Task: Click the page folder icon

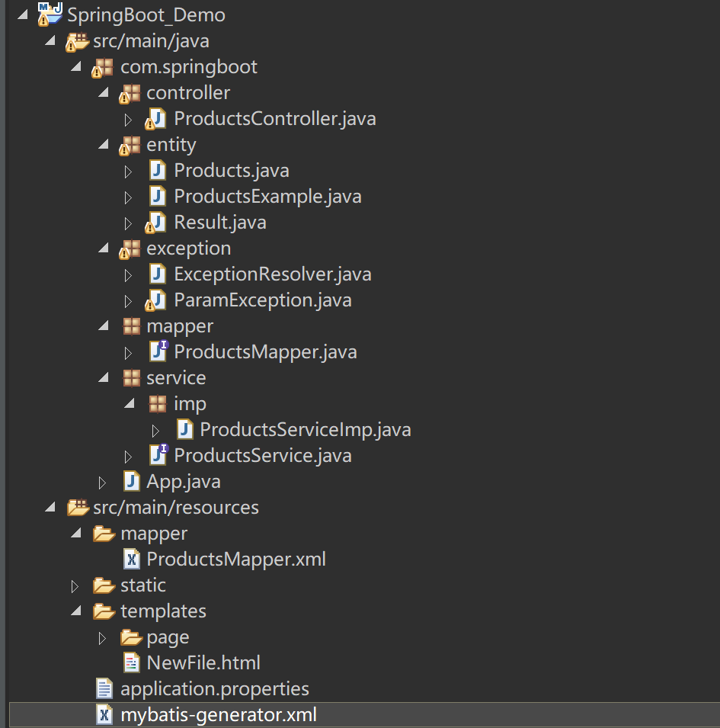Action: click(x=131, y=637)
